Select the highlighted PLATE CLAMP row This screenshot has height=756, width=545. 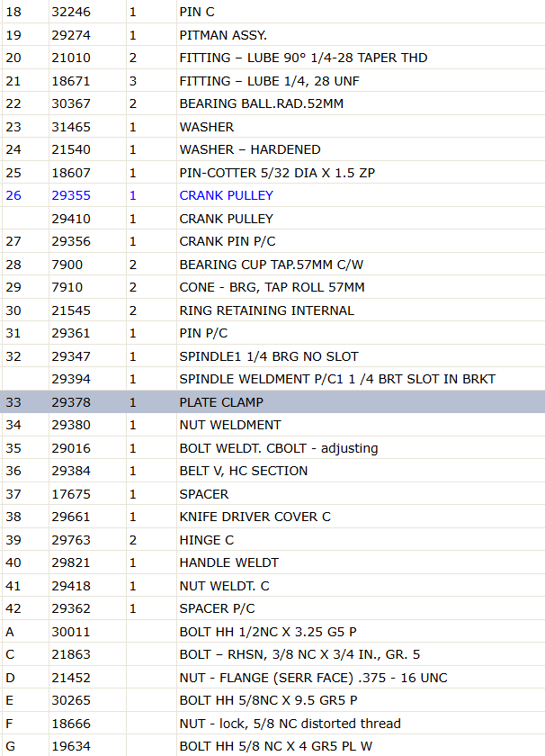pyautogui.click(x=272, y=402)
